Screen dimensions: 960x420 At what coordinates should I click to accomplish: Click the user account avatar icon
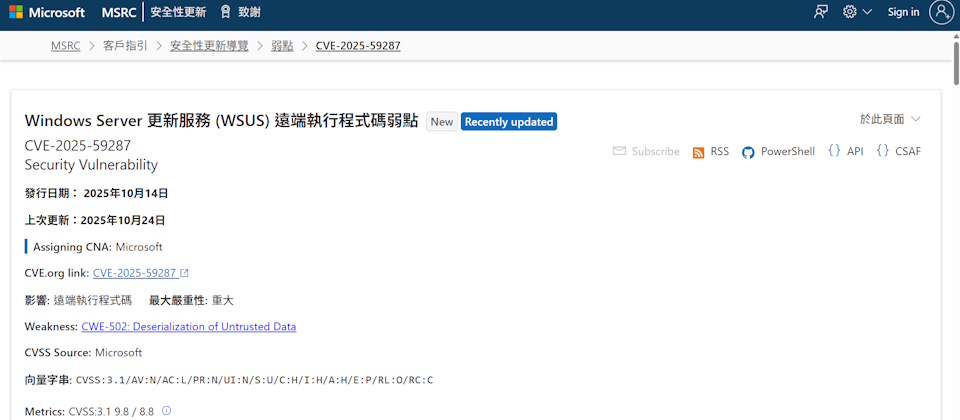tap(941, 12)
